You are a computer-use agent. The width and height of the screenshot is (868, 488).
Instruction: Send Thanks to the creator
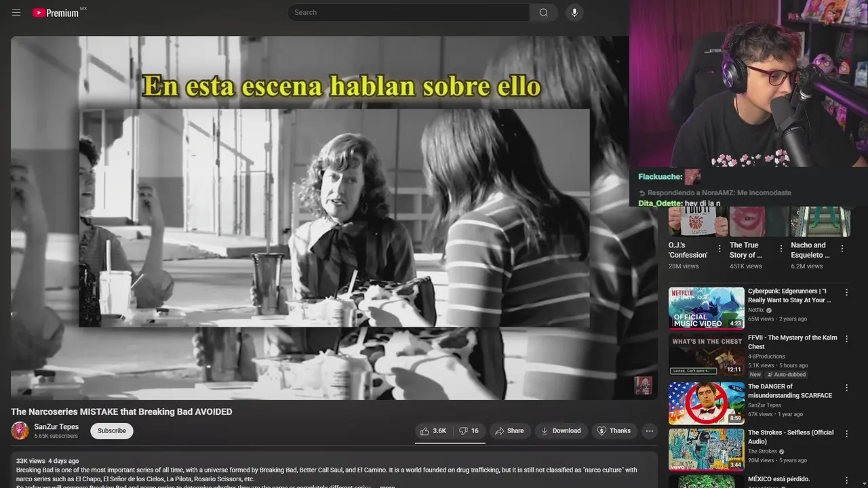point(614,431)
